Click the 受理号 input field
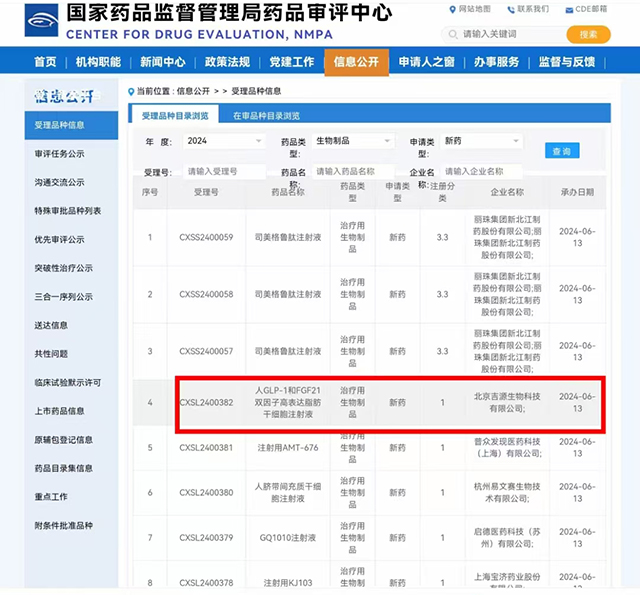This screenshot has height=595, width=640. point(224,172)
